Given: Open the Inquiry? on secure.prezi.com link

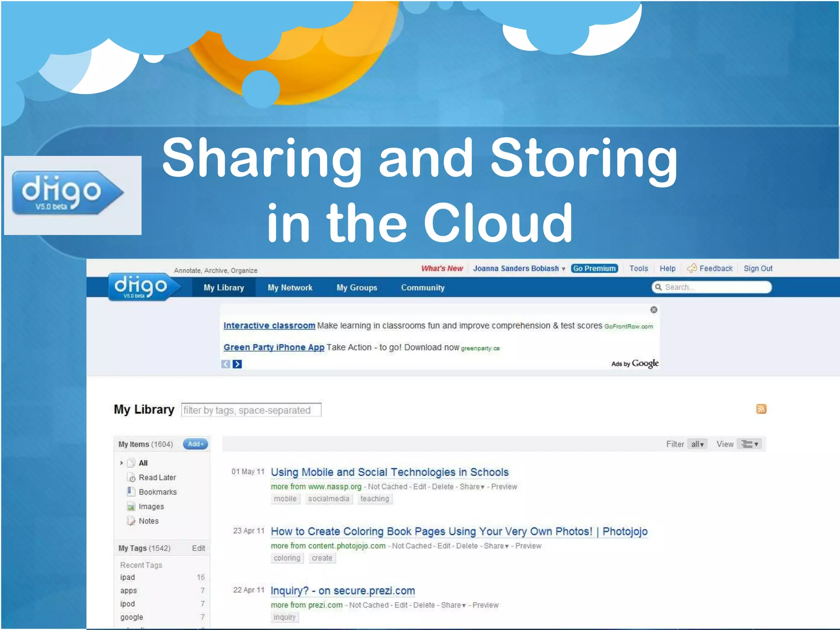Looking at the screenshot, I should point(343,591).
